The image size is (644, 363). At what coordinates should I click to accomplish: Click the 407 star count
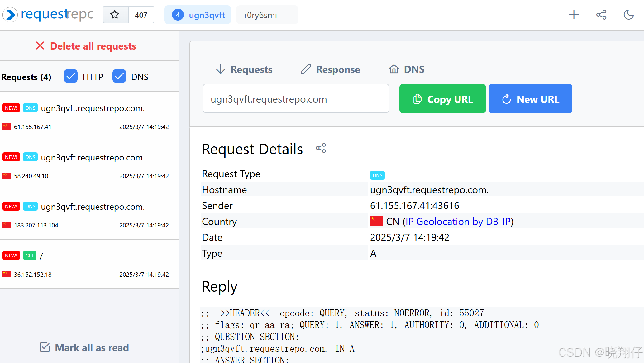(x=141, y=15)
